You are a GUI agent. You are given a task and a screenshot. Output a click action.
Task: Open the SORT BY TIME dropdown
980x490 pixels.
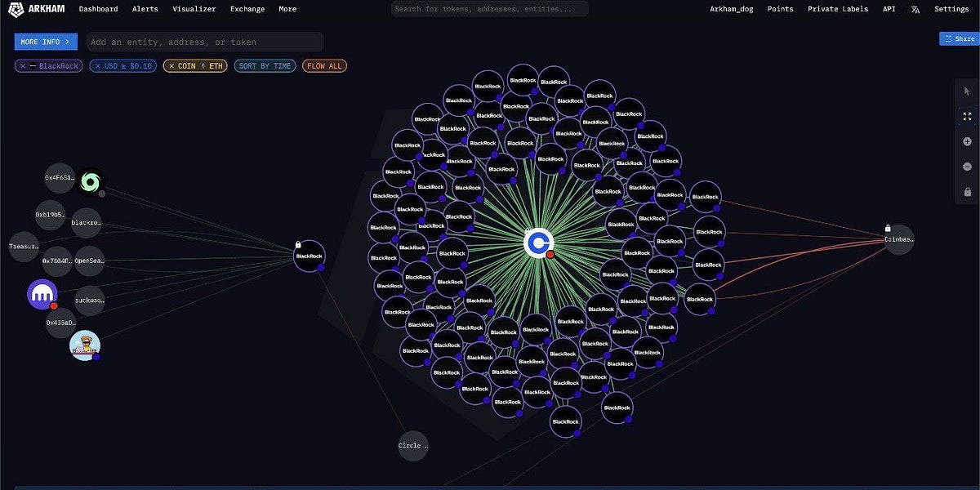pos(265,66)
